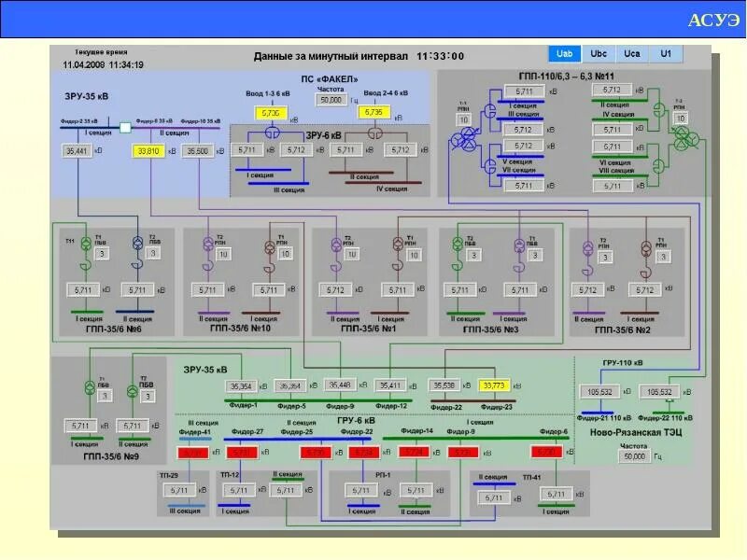Click the T1 transformer icon in ГПП-35/6 №10
747x560 pixels.
pos(270,246)
